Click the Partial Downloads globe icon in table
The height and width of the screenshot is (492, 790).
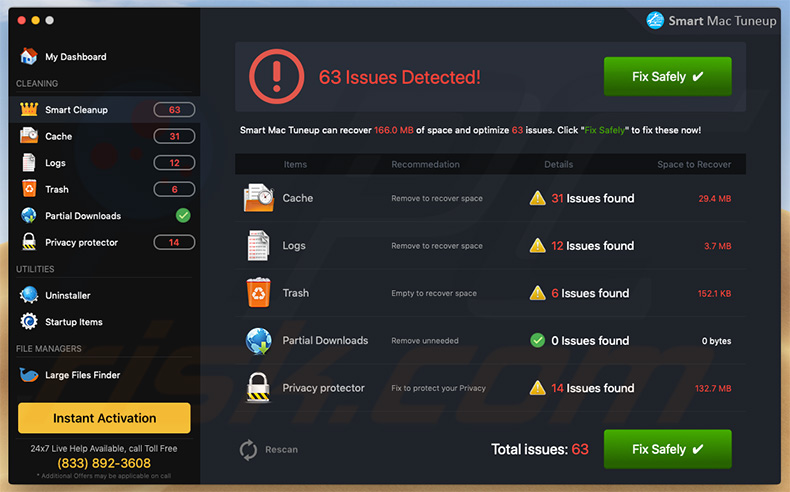pyautogui.click(x=258, y=340)
